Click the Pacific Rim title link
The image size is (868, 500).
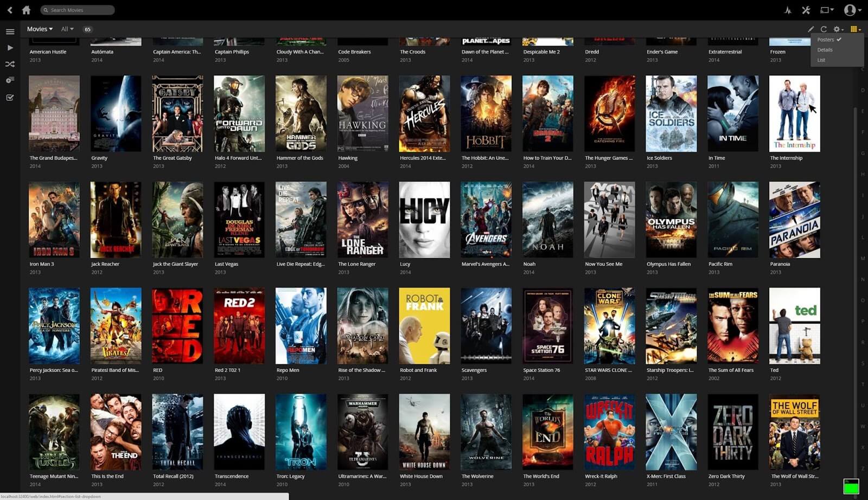[x=720, y=264]
